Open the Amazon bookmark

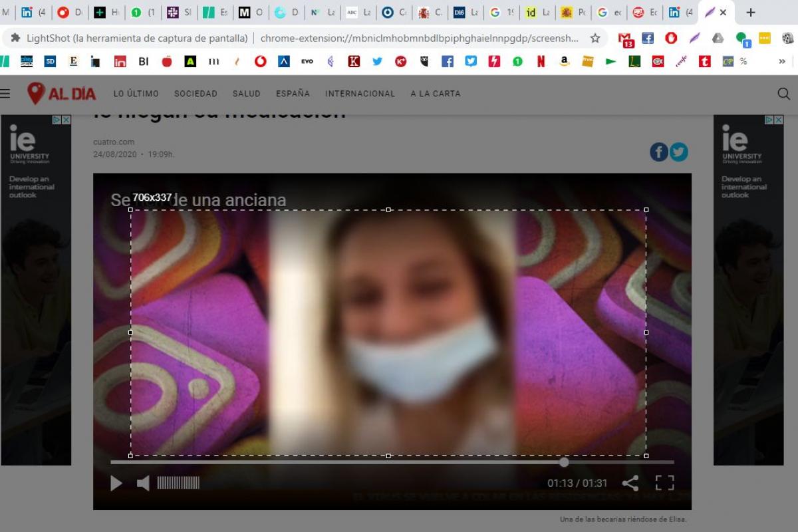564,61
